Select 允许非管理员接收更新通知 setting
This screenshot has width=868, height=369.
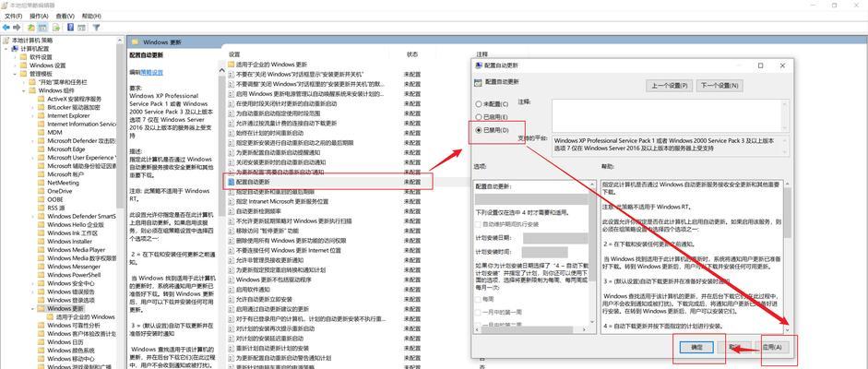pyautogui.click(x=269, y=259)
